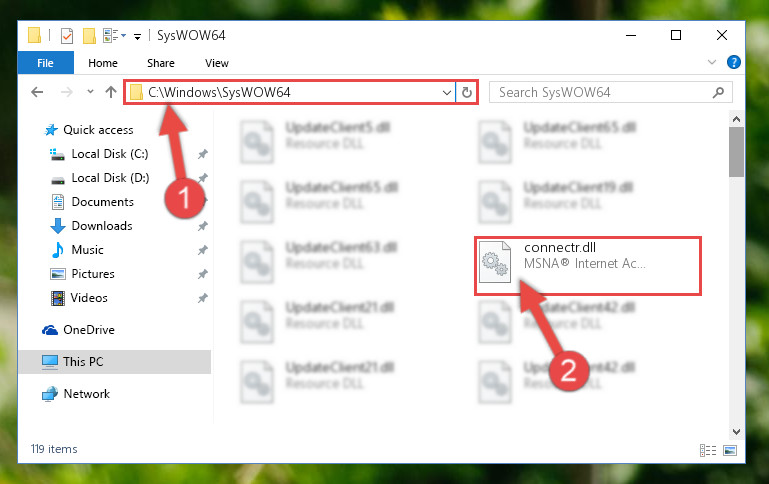Click the search magnifier icon
This screenshot has height=484, width=769.
coord(718,92)
